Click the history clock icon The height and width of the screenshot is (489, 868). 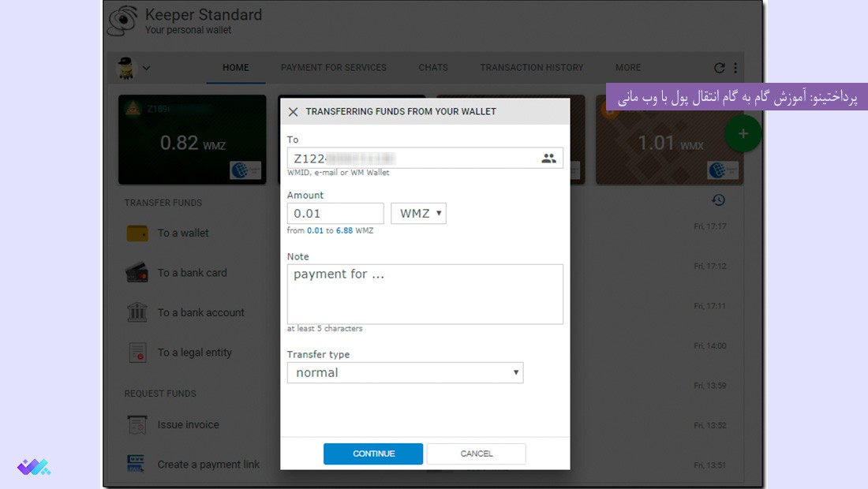(x=719, y=200)
